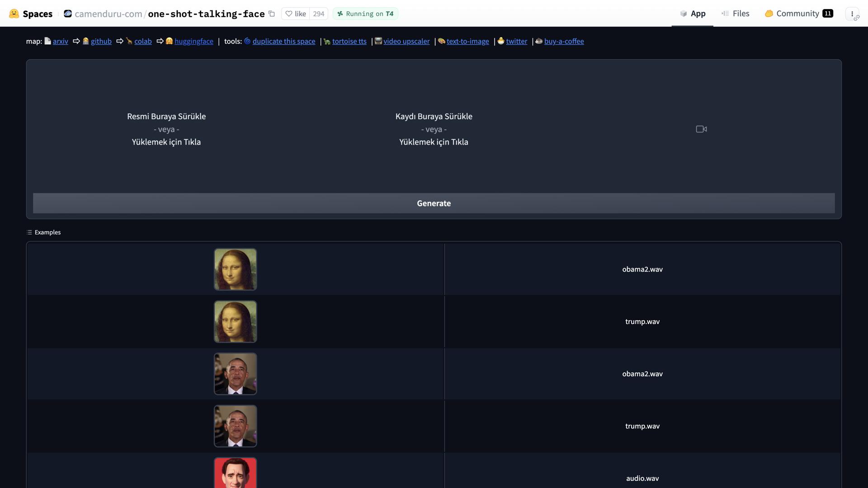This screenshot has height=488, width=868.
Task: Click the Running on T4 status badge
Action: coord(365,14)
